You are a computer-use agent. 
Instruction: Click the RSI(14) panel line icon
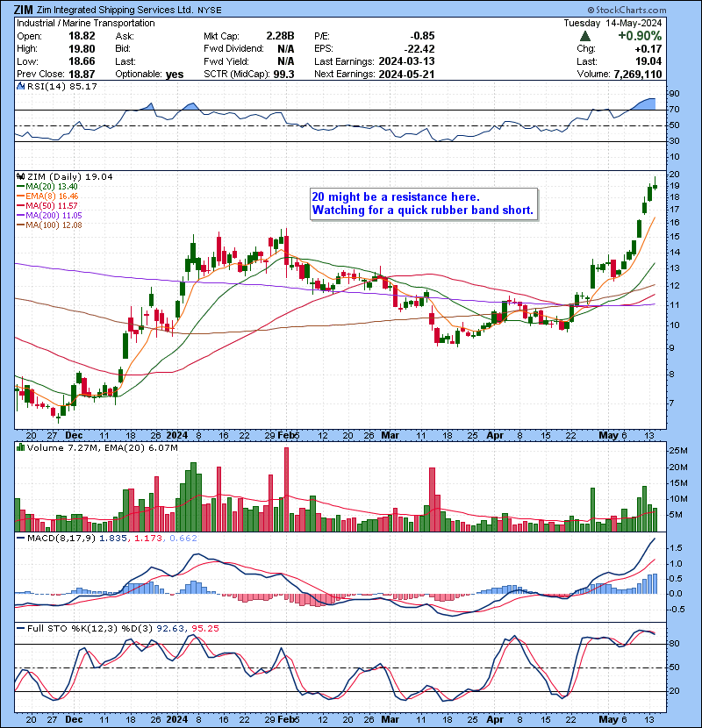coord(20,86)
